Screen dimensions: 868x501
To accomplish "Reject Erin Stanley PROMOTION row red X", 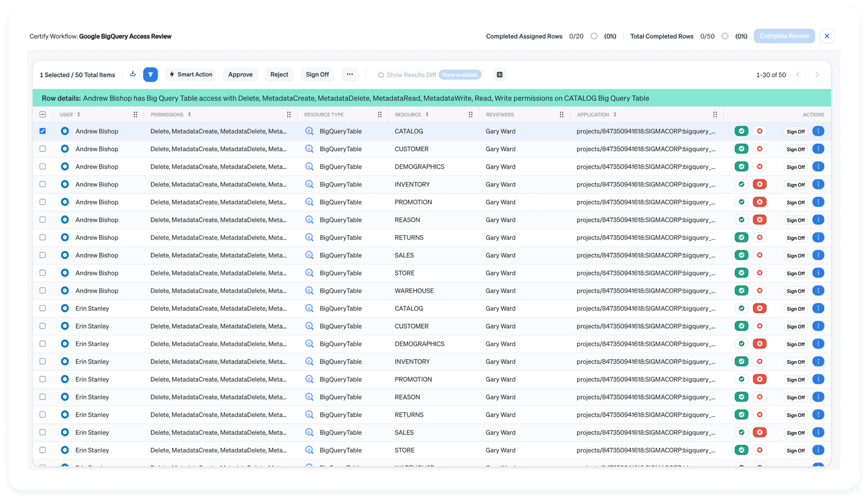I will (759, 379).
